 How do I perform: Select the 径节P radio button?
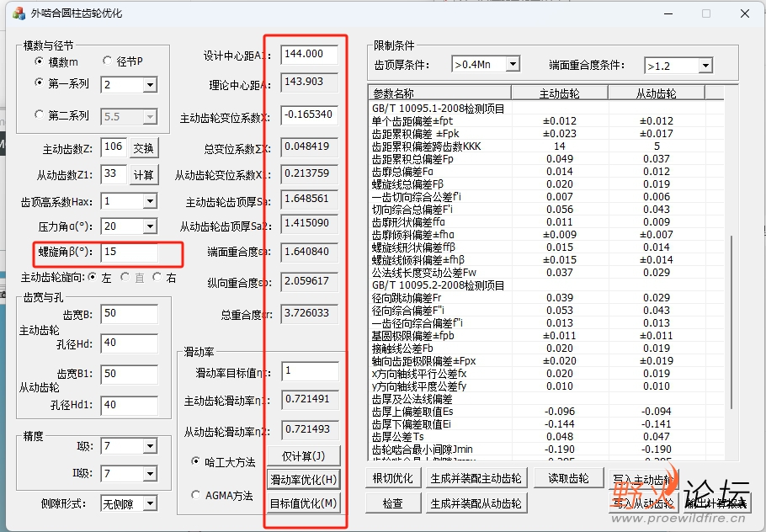point(107,61)
